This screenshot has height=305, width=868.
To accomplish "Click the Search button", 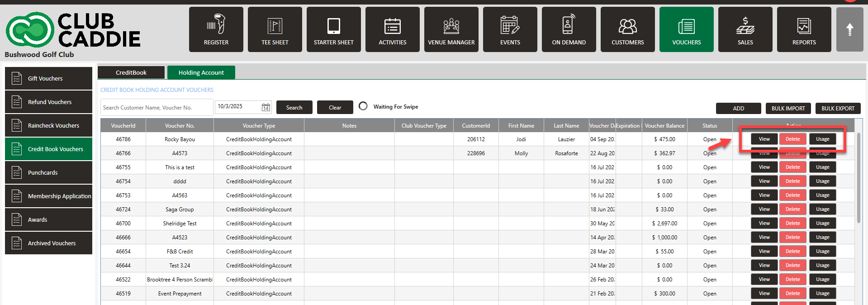I will [x=294, y=107].
